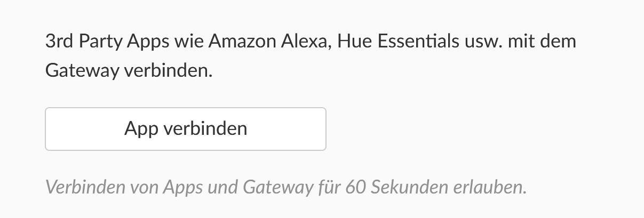Click the word "und" in the italic hint
This screenshot has height=218, width=644.
pyautogui.click(x=222, y=187)
